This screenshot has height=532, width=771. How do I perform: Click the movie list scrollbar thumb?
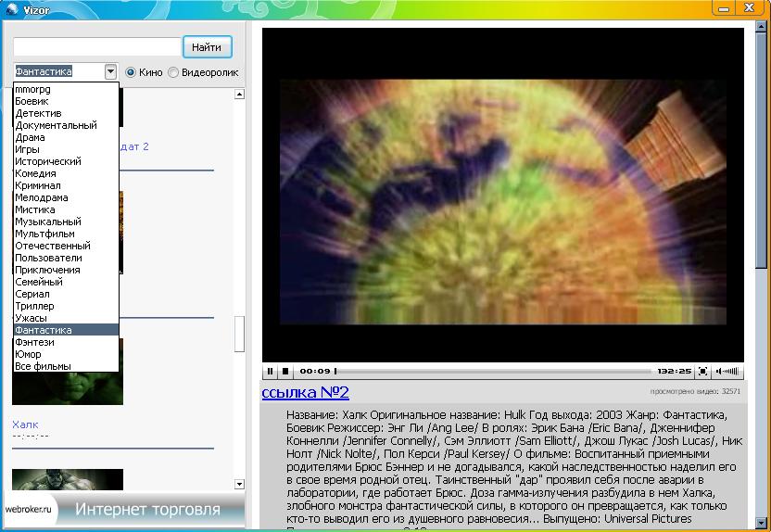239,334
